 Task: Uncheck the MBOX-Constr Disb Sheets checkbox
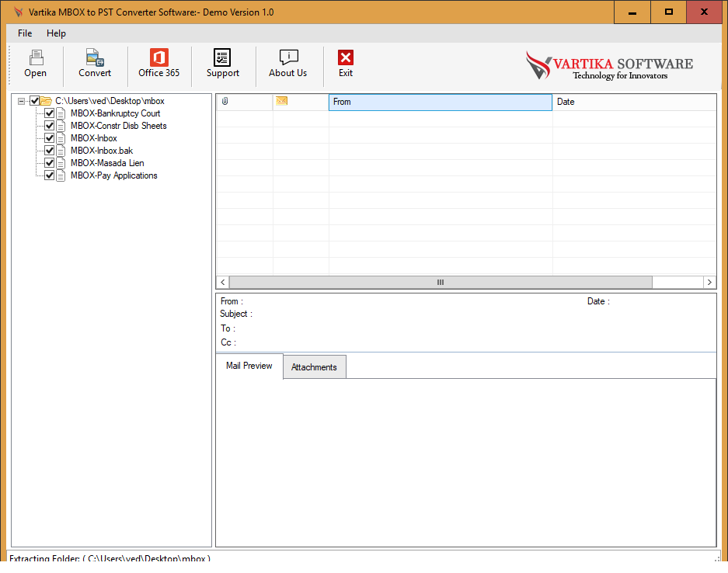pos(49,126)
